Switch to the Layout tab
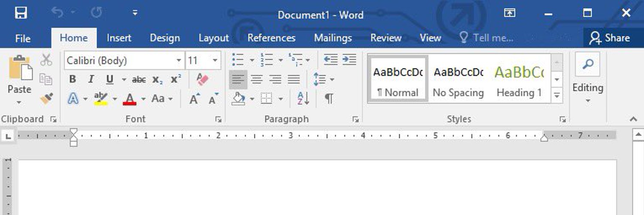 214,38
